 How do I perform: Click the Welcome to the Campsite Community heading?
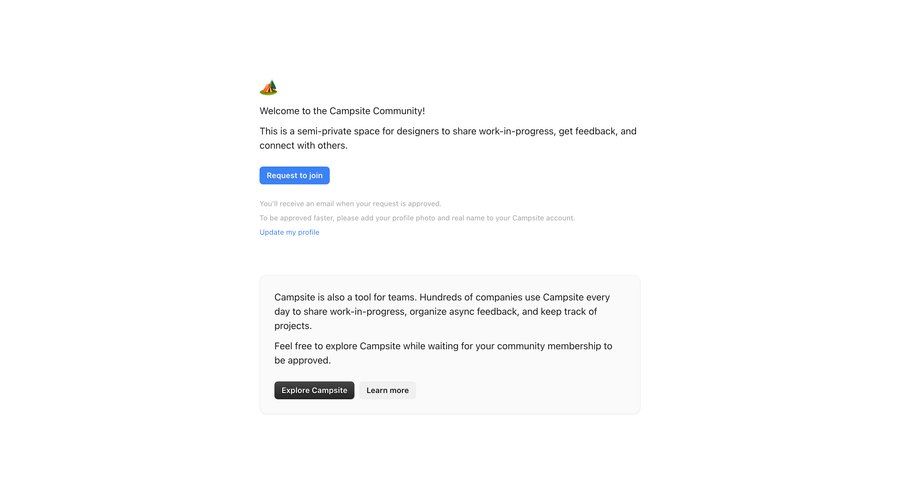pyautogui.click(x=342, y=111)
